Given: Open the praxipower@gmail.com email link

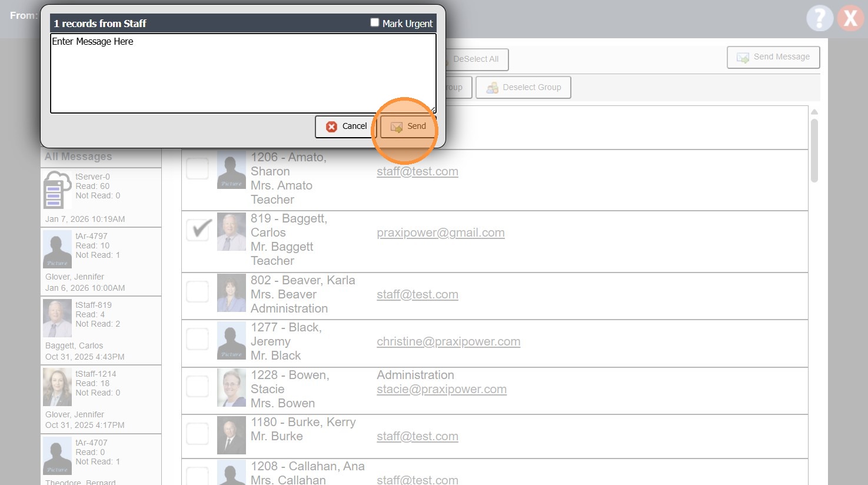Looking at the screenshot, I should pyautogui.click(x=441, y=232).
